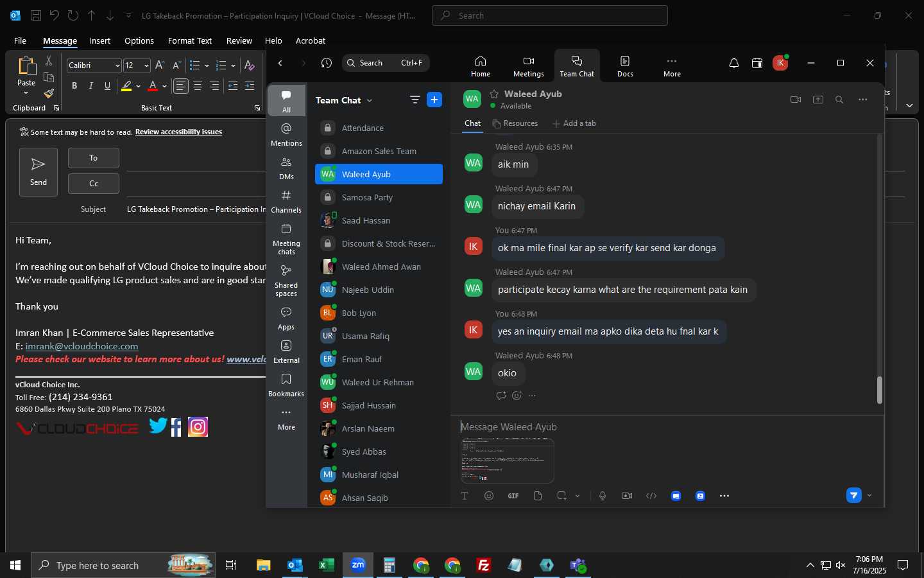This screenshot has height=578, width=924.
Task: Click the new chat plus button in Team Chat
Action: point(434,100)
